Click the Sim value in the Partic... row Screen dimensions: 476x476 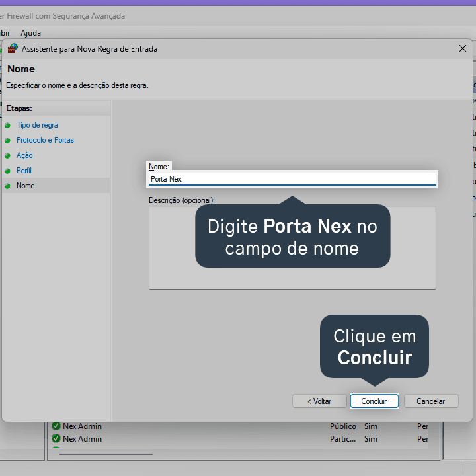[371, 439]
